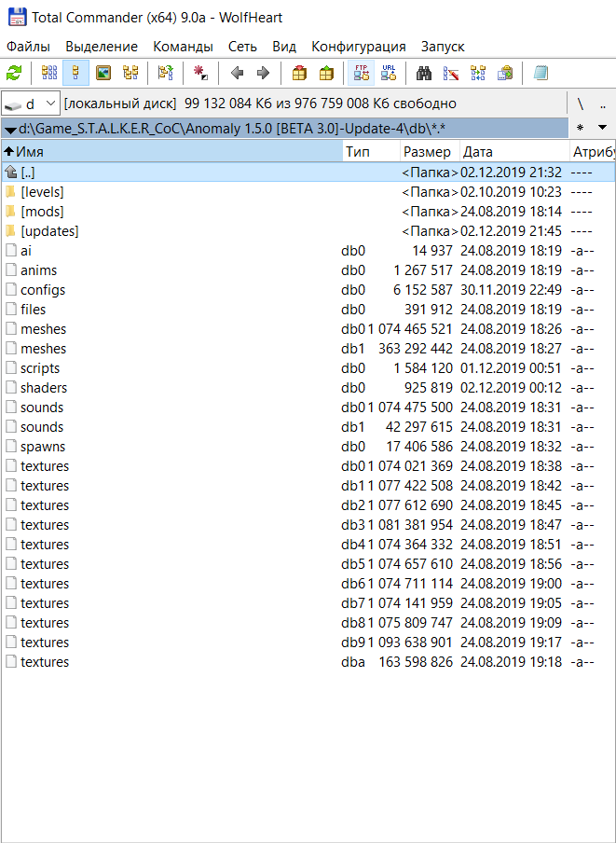Show directory Tree view icon

(x=130, y=73)
